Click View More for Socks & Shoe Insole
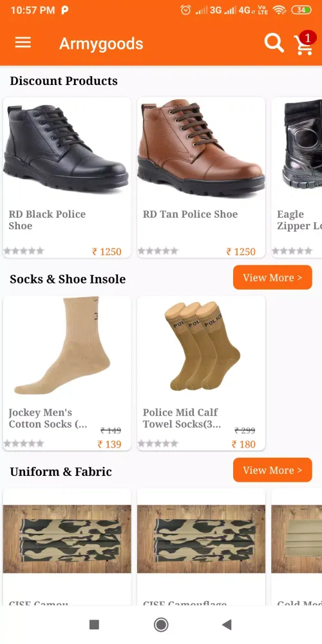The width and height of the screenshot is (322, 644). [x=272, y=277]
